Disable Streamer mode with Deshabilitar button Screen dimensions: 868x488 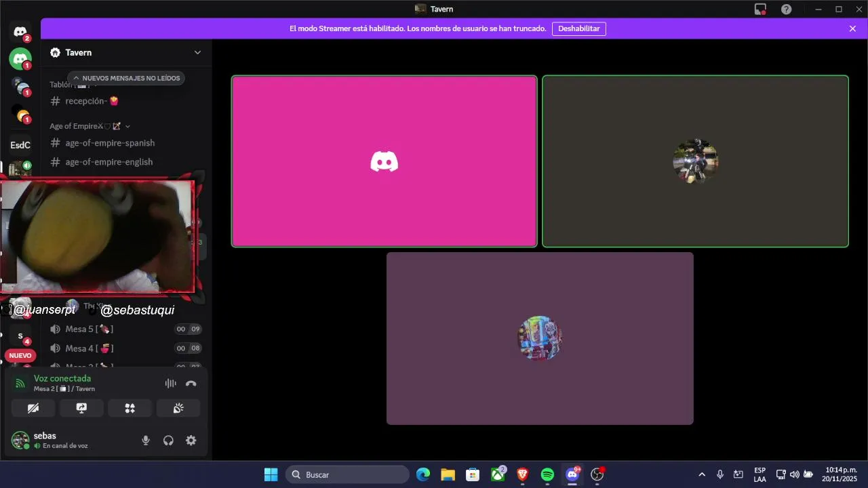[579, 28]
